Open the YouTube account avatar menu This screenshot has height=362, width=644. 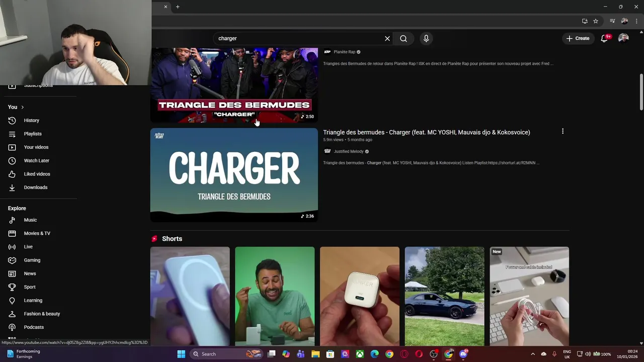click(x=623, y=38)
